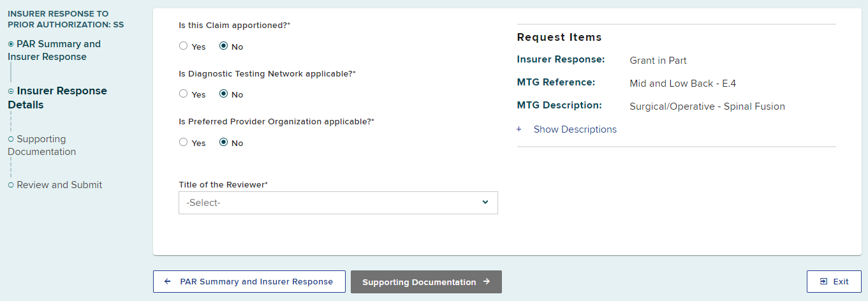Image resolution: width=868 pixels, height=301 pixels.
Task: Expand Show Descriptions under Request Items
Action: pos(575,129)
